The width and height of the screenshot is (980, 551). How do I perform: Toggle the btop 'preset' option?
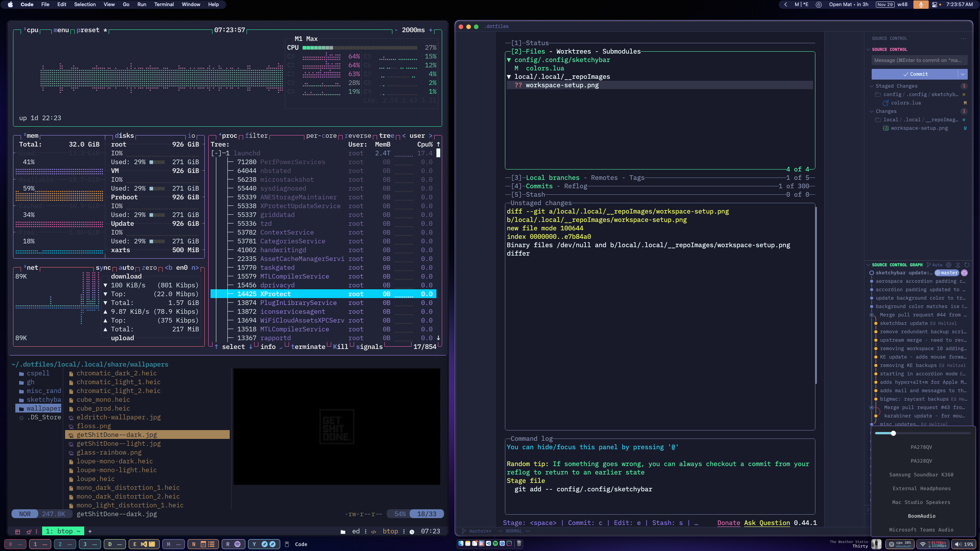[88, 30]
